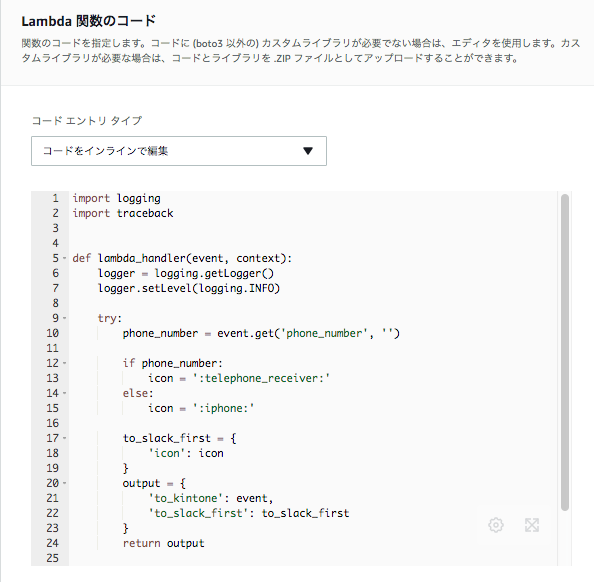
Task: Click the logger.setLevel(logging.INFO) line
Action: [189, 288]
